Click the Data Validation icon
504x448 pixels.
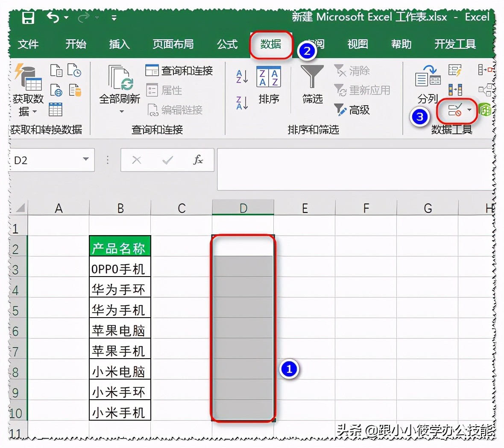click(x=455, y=110)
